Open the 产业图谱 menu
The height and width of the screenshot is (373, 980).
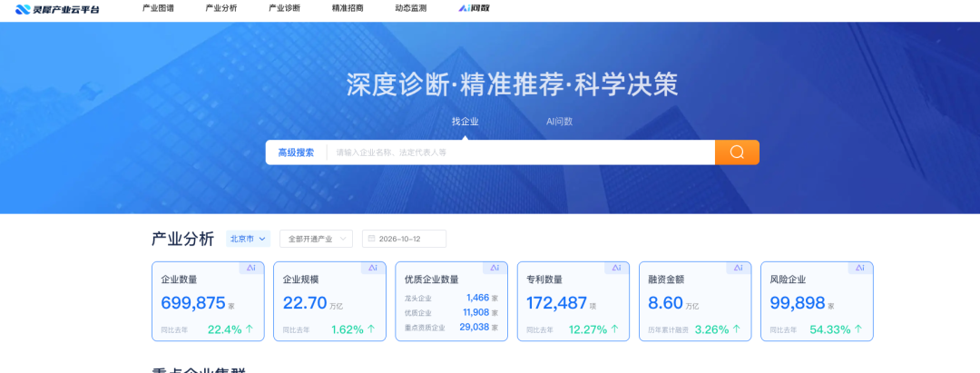pos(158,9)
